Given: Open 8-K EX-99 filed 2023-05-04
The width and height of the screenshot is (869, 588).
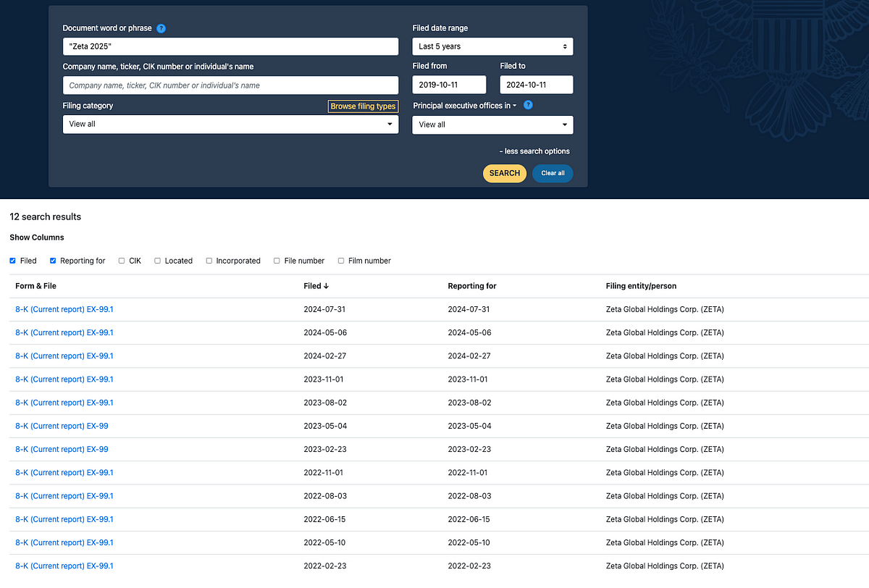Looking at the screenshot, I should click(62, 426).
